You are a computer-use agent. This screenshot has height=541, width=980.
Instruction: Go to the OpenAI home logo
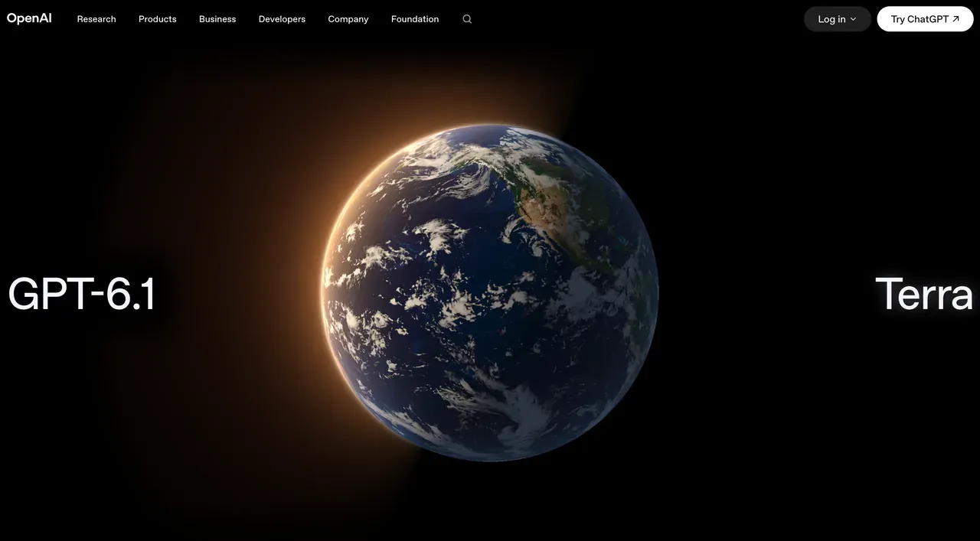point(29,18)
